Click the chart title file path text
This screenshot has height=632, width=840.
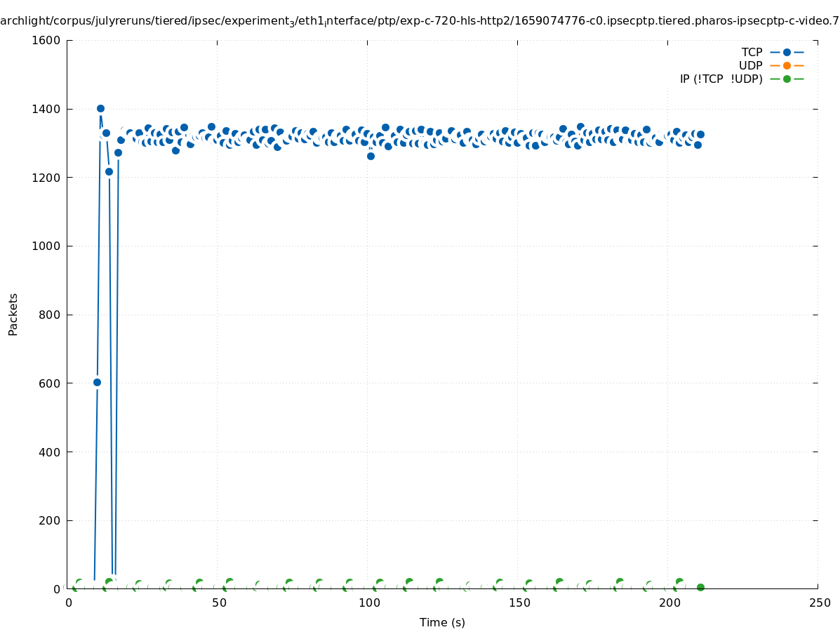[x=420, y=21]
